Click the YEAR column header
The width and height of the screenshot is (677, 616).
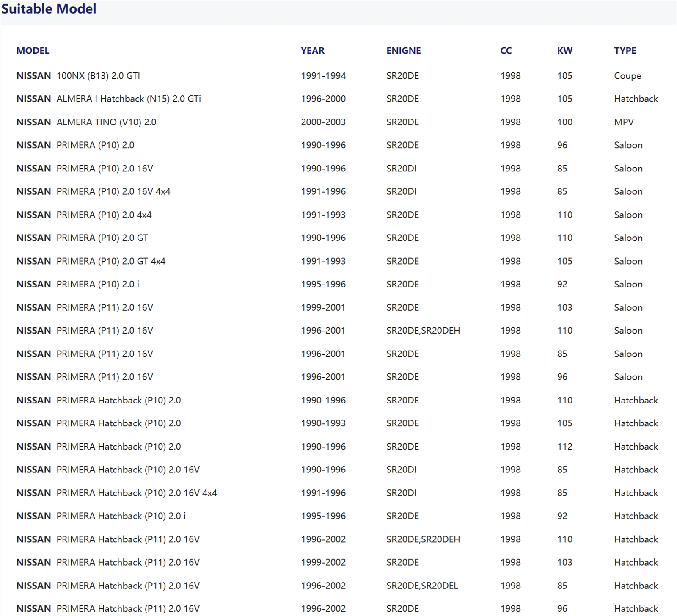tap(313, 51)
